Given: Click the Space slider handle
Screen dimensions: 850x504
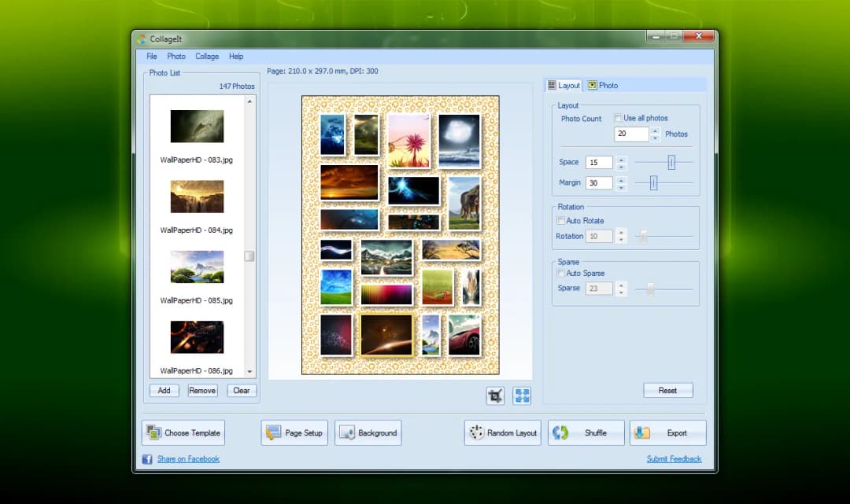Looking at the screenshot, I should click(x=671, y=162).
